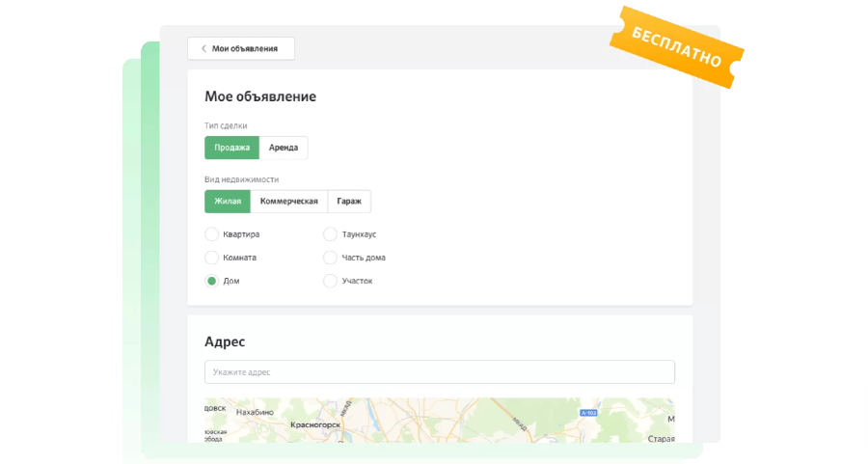This screenshot has width=868, height=464.
Task: Choose the Участок radio option
Action: pos(330,281)
